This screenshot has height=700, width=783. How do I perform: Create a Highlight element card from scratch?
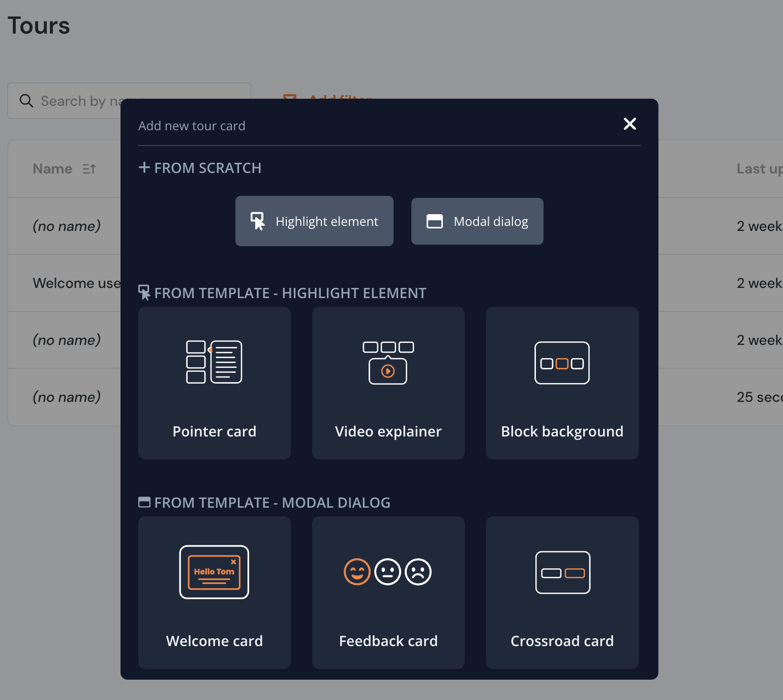(x=314, y=221)
